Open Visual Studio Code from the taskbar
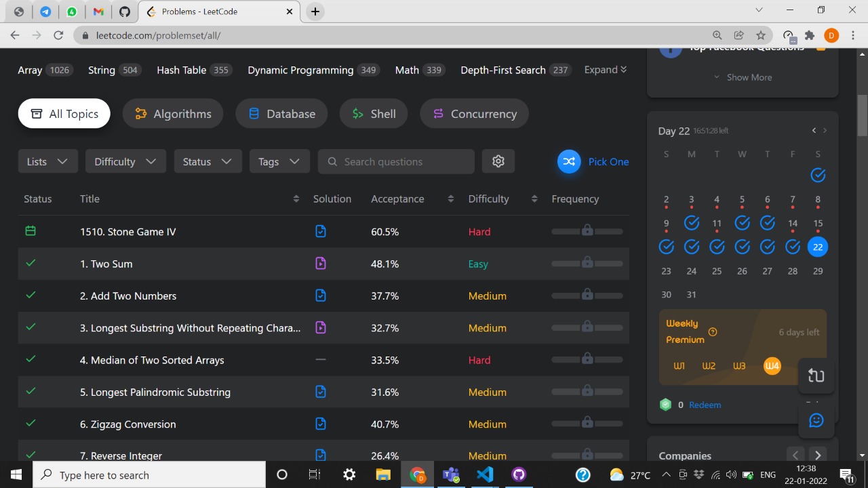868x488 pixels. click(485, 474)
